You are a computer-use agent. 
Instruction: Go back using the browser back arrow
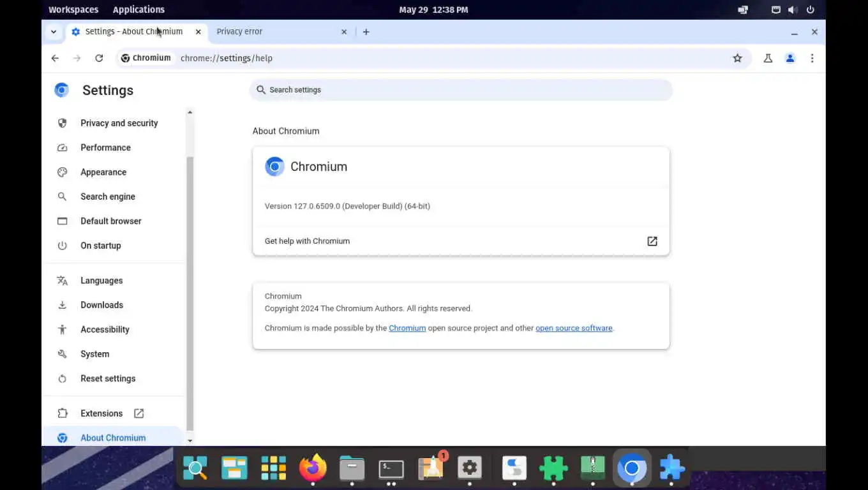point(55,58)
